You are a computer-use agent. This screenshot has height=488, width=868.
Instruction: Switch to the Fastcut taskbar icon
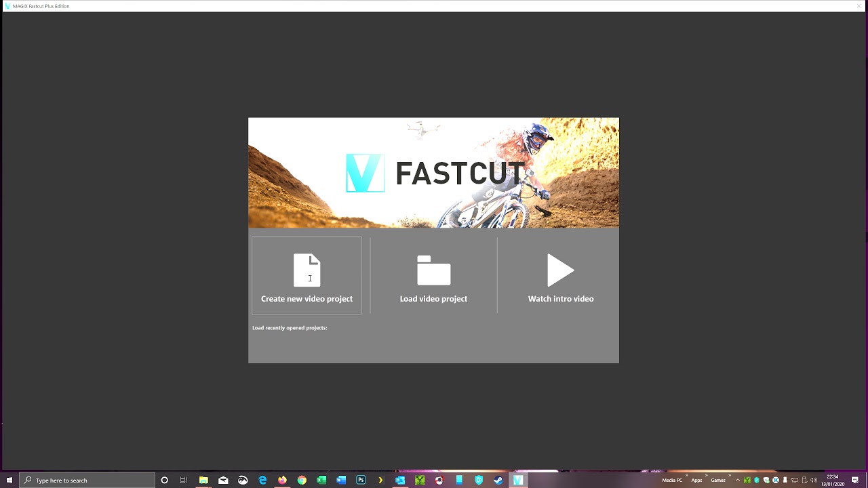tap(518, 480)
